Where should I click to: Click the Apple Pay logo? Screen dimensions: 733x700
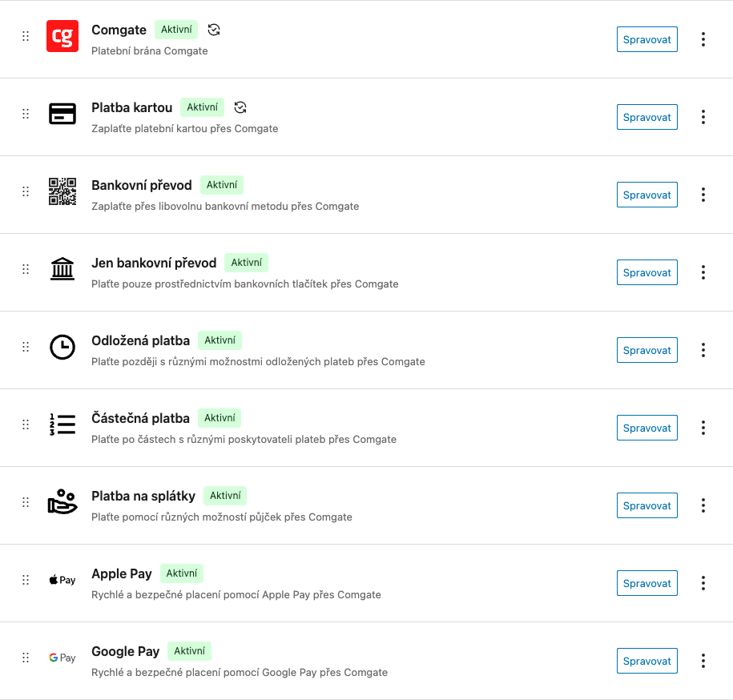click(x=62, y=580)
